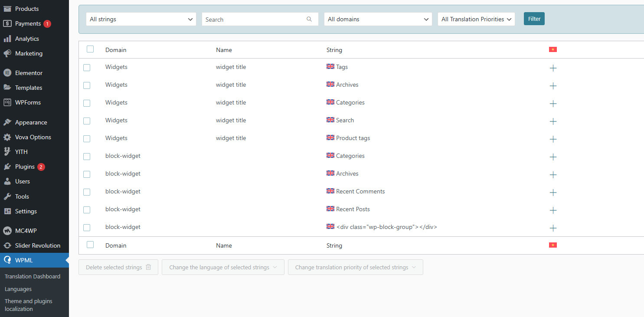Click the plus icon to translate Tags string

553,68
